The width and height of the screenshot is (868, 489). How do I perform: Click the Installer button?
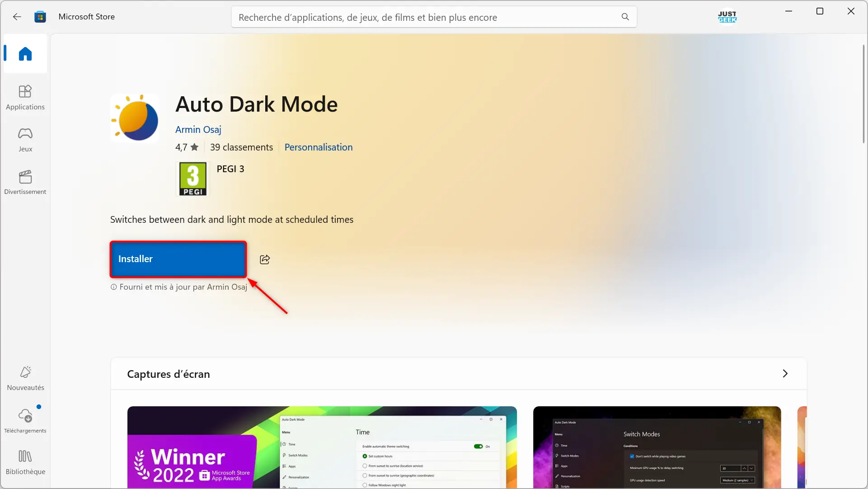pos(178,259)
